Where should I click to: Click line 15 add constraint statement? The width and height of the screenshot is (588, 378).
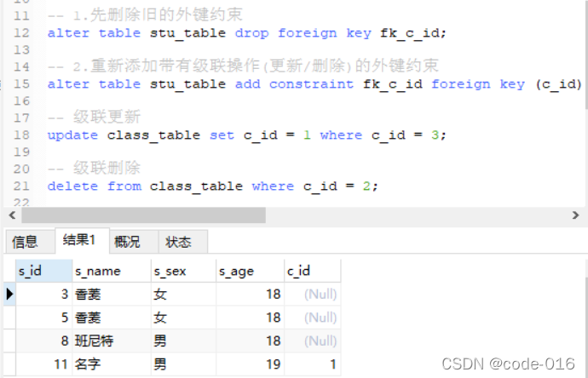[314, 84]
